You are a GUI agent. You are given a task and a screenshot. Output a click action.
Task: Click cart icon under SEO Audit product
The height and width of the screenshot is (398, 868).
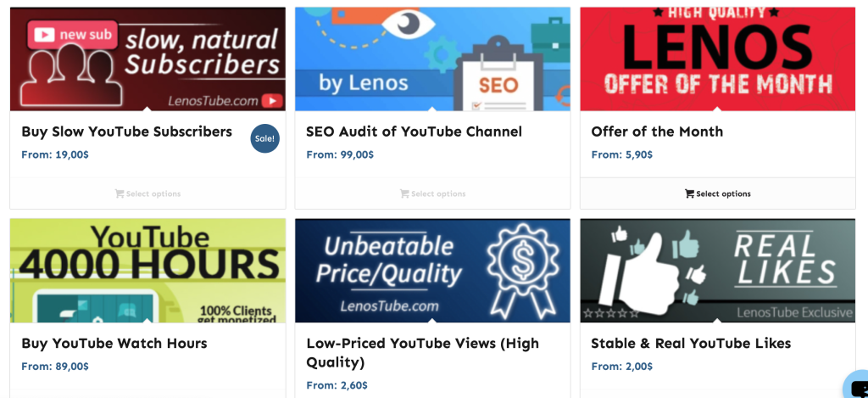click(404, 194)
